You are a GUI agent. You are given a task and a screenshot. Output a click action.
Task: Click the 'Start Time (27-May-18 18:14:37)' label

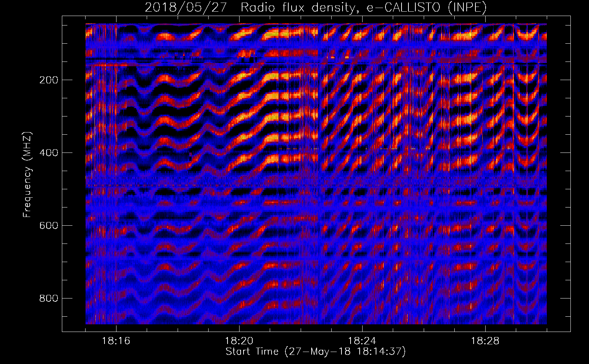pos(316,352)
